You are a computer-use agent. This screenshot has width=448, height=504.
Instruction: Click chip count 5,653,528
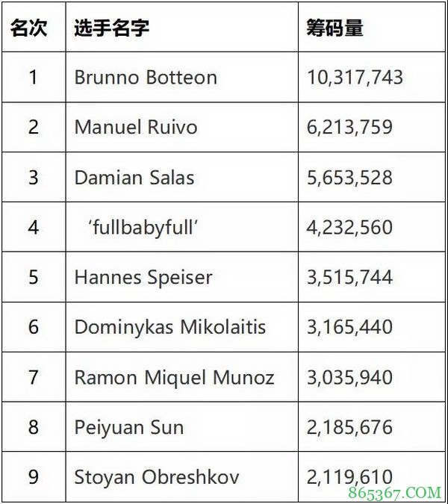point(349,178)
